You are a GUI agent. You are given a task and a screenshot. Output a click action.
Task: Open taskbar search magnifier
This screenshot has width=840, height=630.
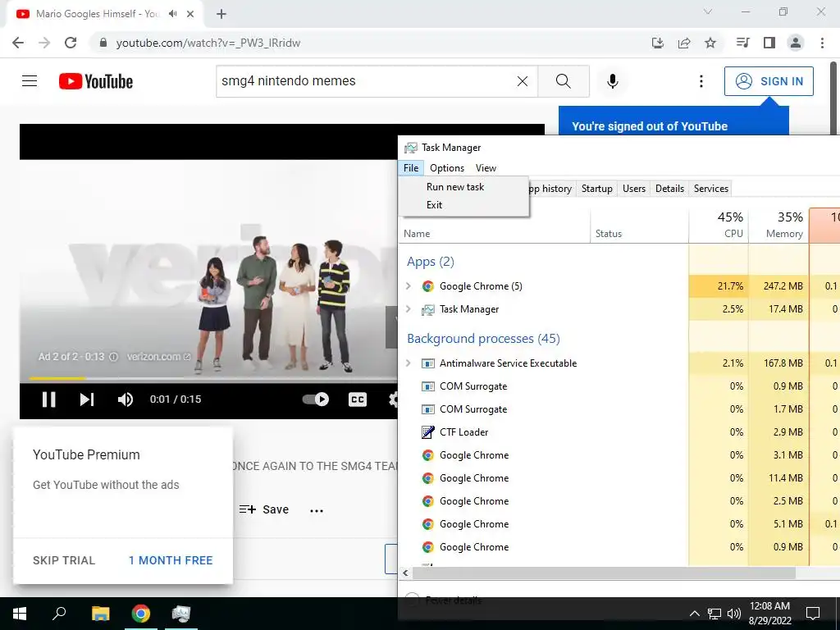(59, 613)
